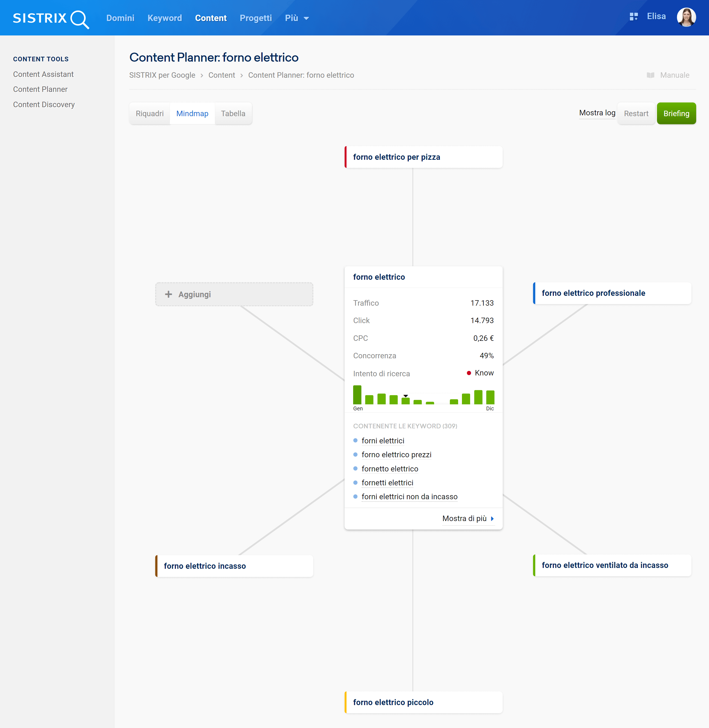Open the forni elettrici keyword link
709x728 pixels.
[x=383, y=441]
